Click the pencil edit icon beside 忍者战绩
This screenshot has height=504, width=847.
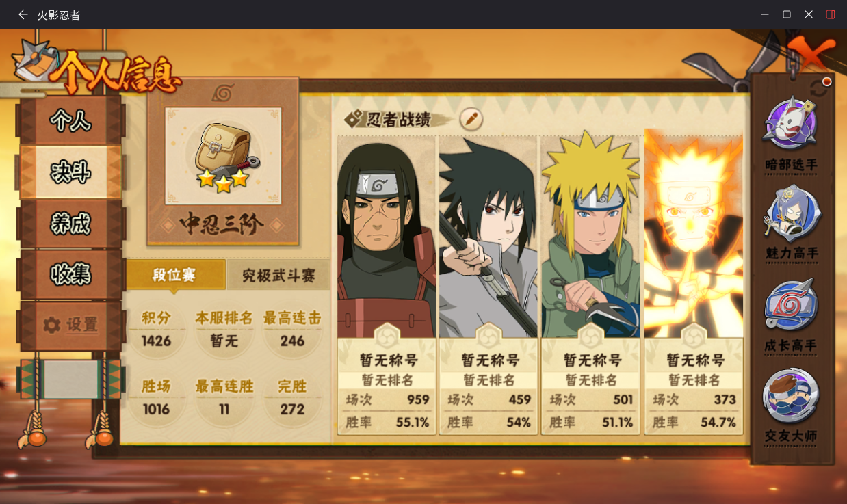pyautogui.click(x=471, y=119)
